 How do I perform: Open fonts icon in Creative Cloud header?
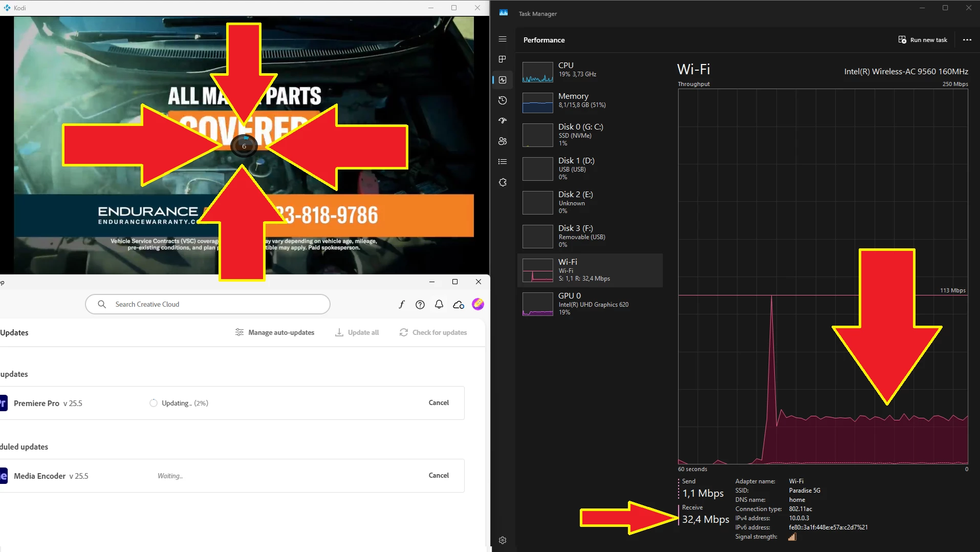click(x=402, y=305)
